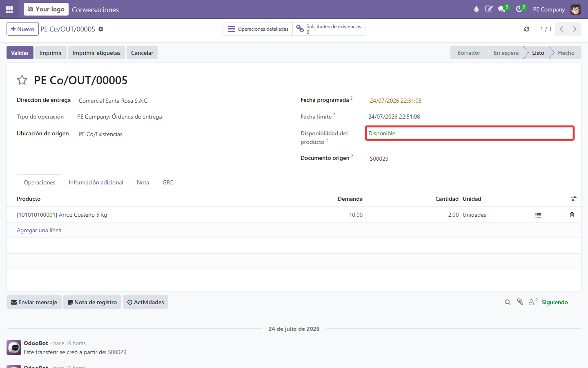Delete Arroz Costeño line with trash icon
Image resolution: width=588 pixels, height=368 pixels.
[x=572, y=215]
